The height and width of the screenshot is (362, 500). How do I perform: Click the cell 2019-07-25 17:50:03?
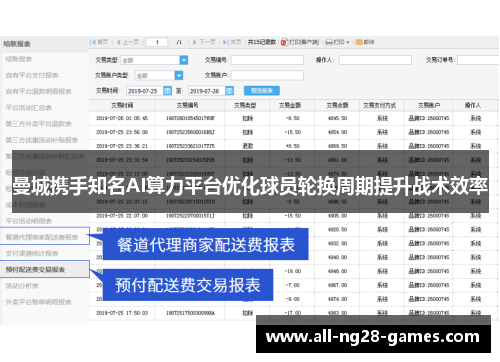(x=122, y=313)
